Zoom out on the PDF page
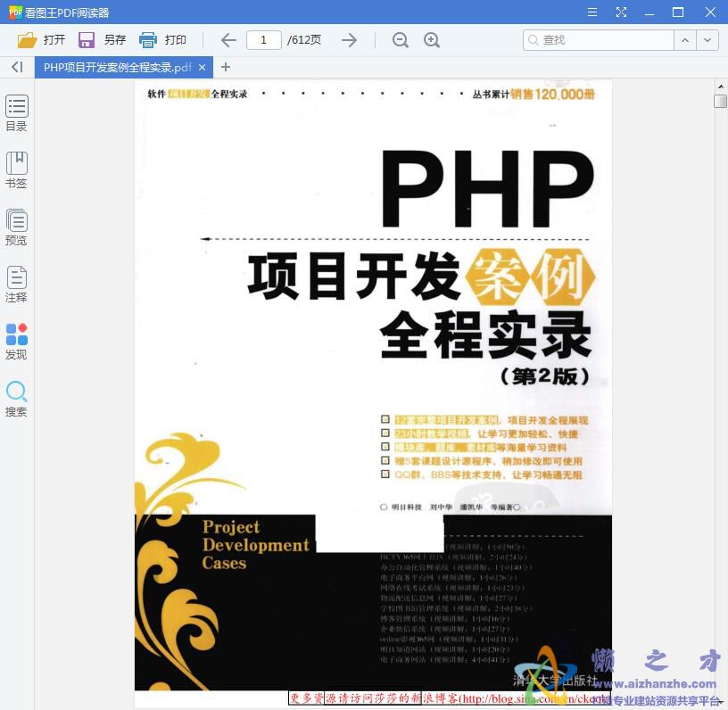Screen dimensions: 728x710 [x=400, y=39]
